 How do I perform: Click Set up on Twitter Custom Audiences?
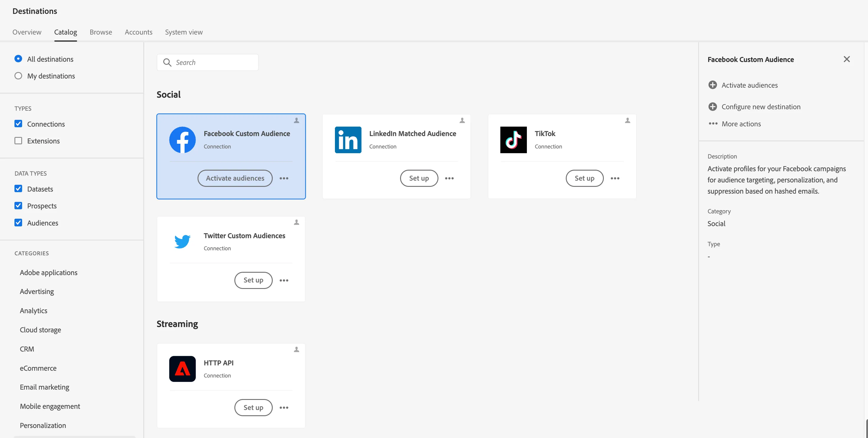click(253, 280)
